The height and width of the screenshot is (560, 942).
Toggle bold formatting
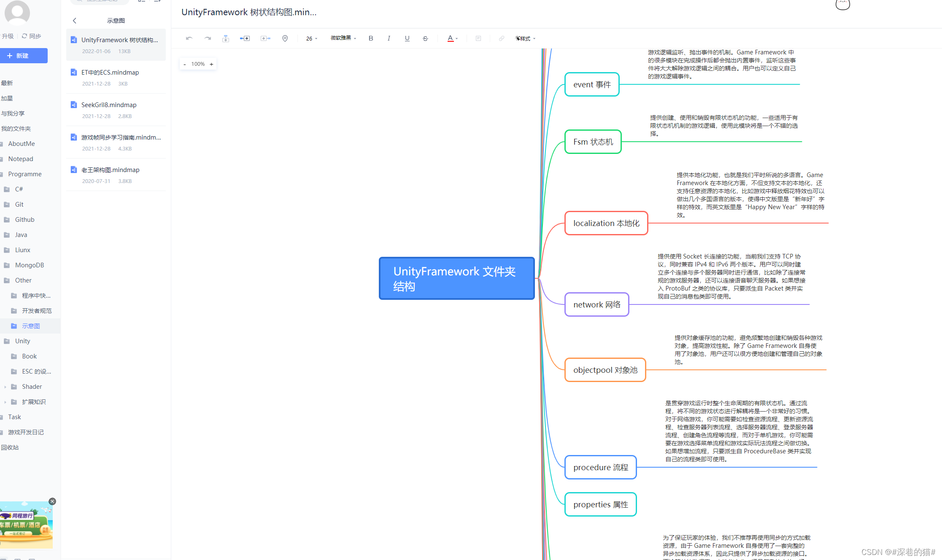point(371,38)
